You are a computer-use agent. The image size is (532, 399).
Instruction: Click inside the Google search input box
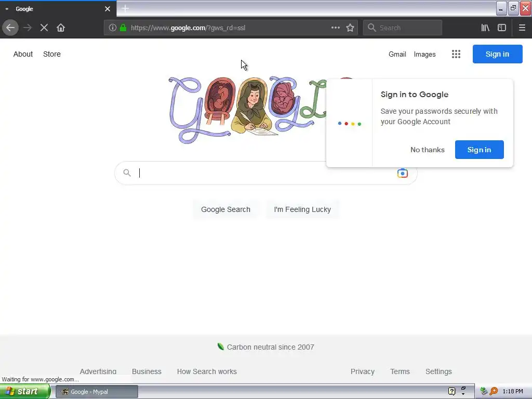pyautogui.click(x=264, y=173)
